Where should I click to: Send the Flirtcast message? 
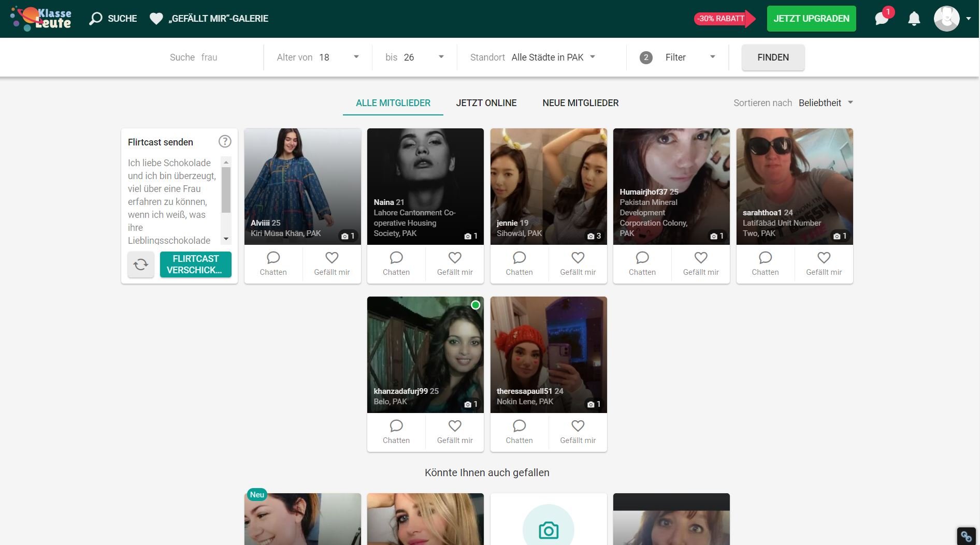(x=196, y=264)
